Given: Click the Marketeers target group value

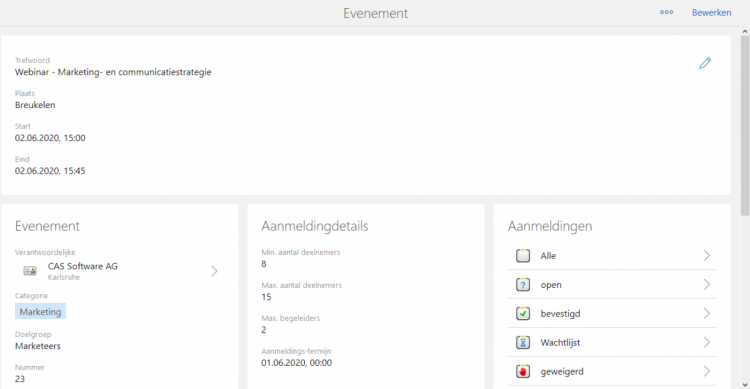Looking at the screenshot, I should click(x=38, y=346).
